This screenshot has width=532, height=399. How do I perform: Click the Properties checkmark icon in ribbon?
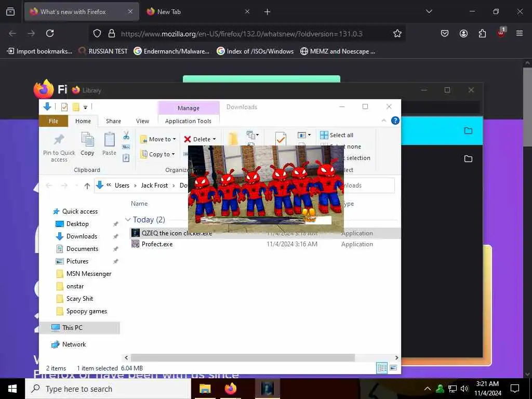pyautogui.click(x=280, y=138)
